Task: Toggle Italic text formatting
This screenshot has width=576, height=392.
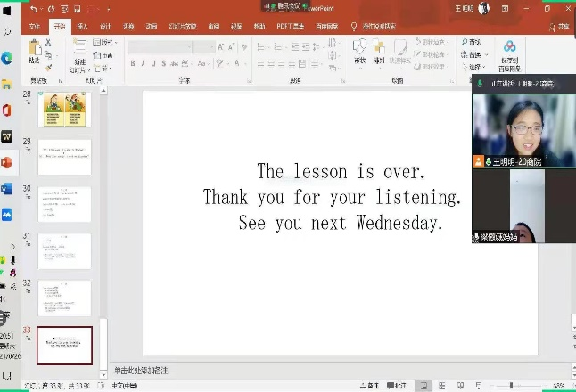Action: pyautogui.click(x=144, y=64)
